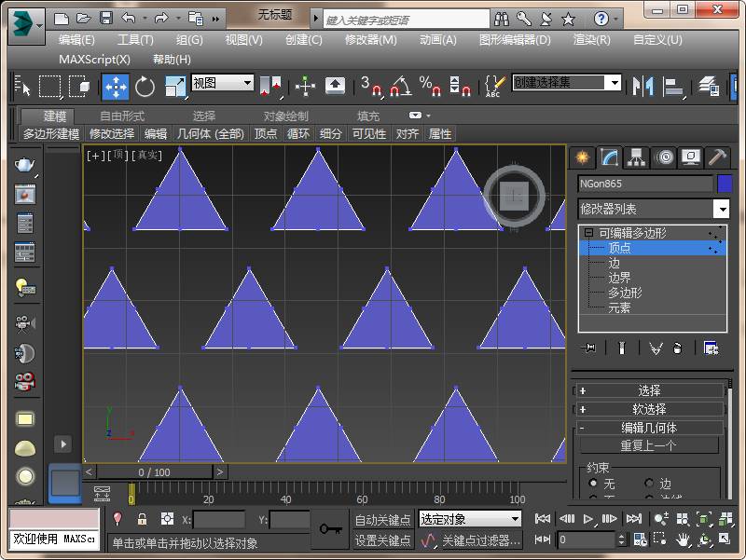Collapse the 可编辑多边形 tree node
This screenshot has height=560, width=746.
588,233
